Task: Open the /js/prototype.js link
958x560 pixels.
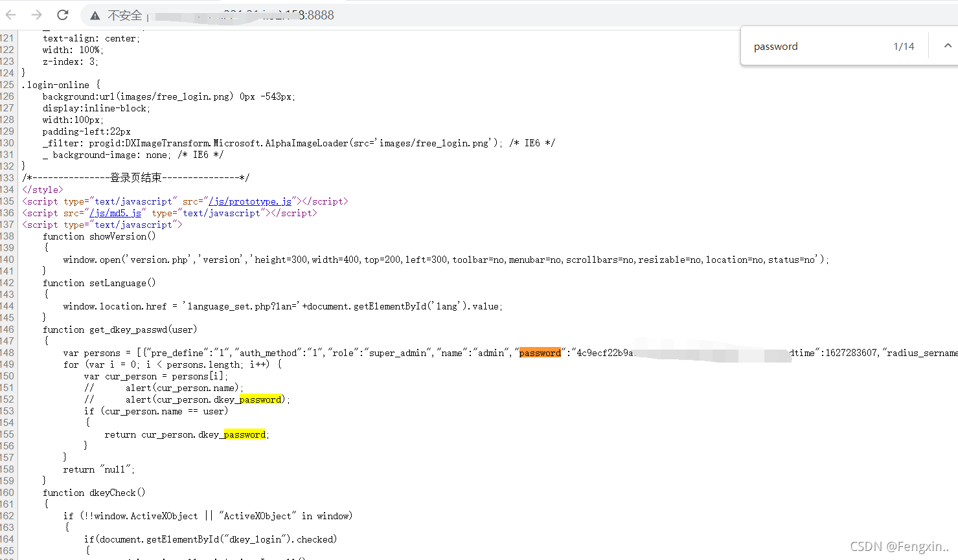Action: pyautogui.click(x=250, y=201)
